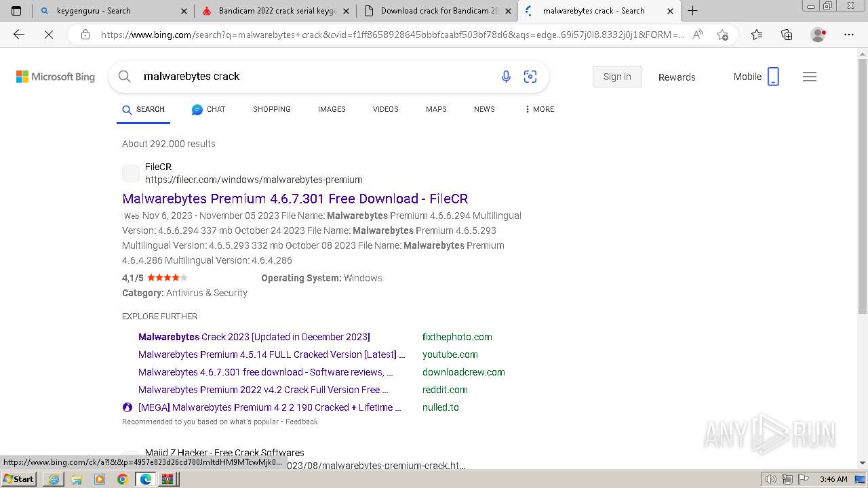This screenshot has width=868, height=488.
Task: Select the CHAT search tab
Action: coord(208,109)
